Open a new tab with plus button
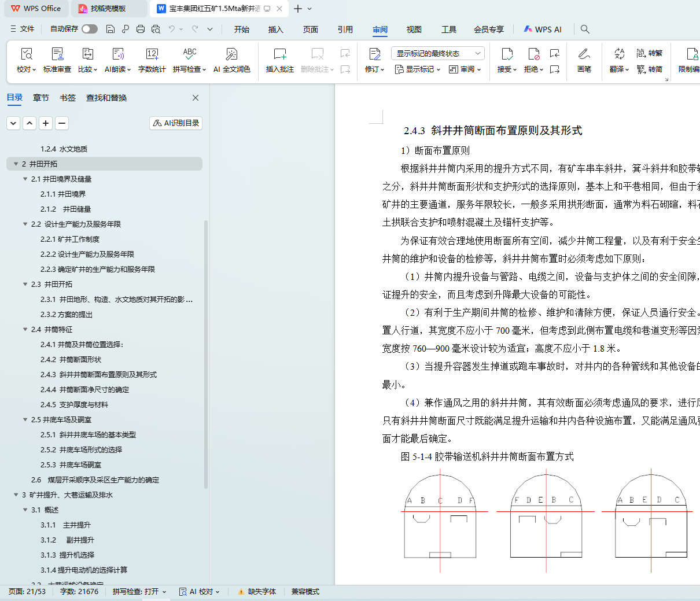This screenshot has width=700, height=601. 298,9
